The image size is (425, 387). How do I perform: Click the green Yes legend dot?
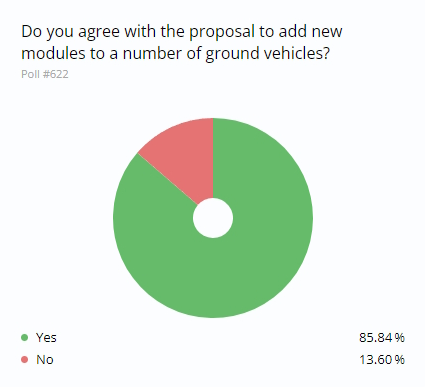[x=25, y=337]
